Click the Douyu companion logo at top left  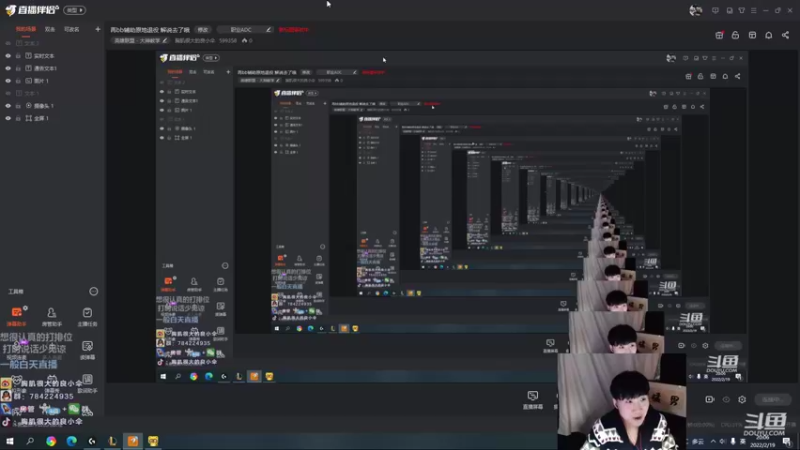pos(32,10)
